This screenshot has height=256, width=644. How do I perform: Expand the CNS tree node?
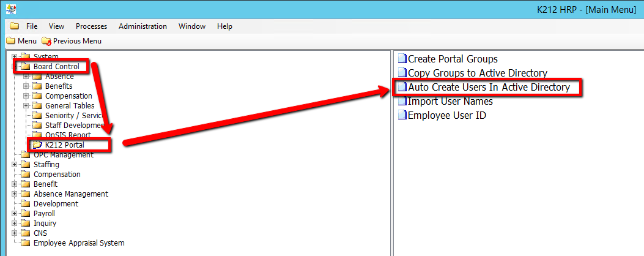pyautogui.click(x=14, y=233)
